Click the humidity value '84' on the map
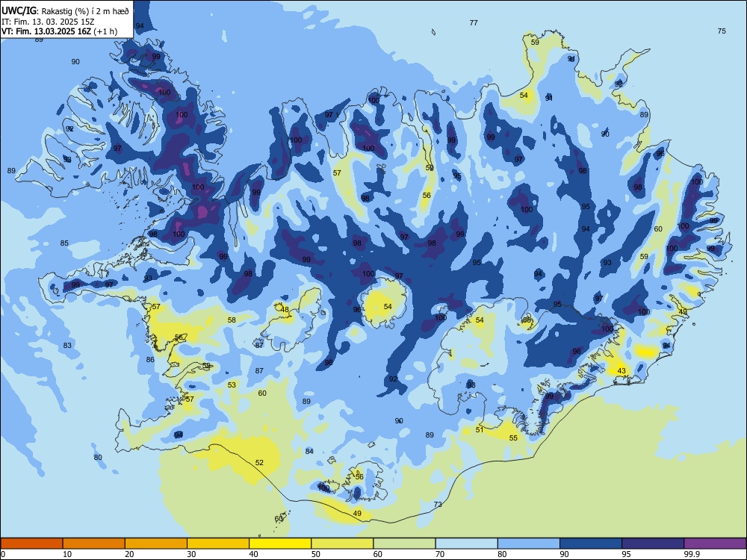 [309, 451]
